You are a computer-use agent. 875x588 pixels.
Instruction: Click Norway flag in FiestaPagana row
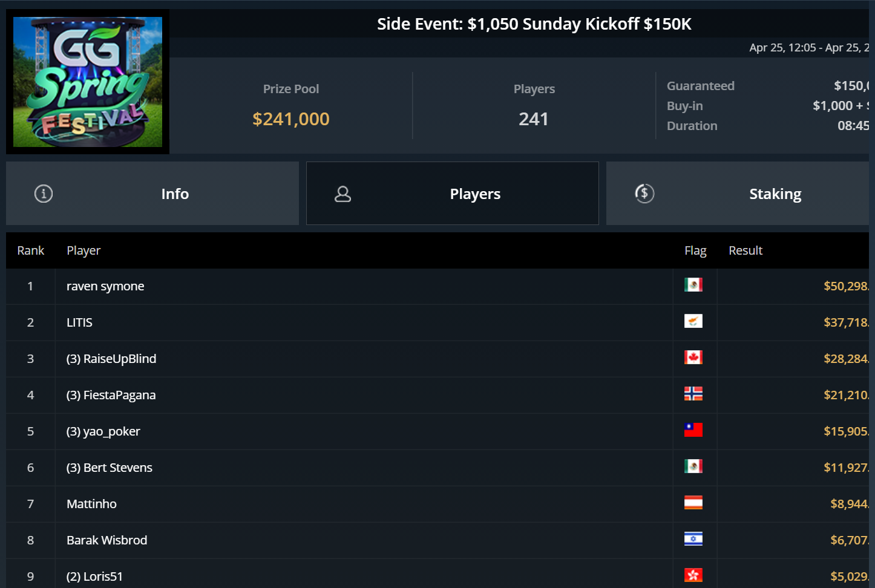(x=693, y=394)
